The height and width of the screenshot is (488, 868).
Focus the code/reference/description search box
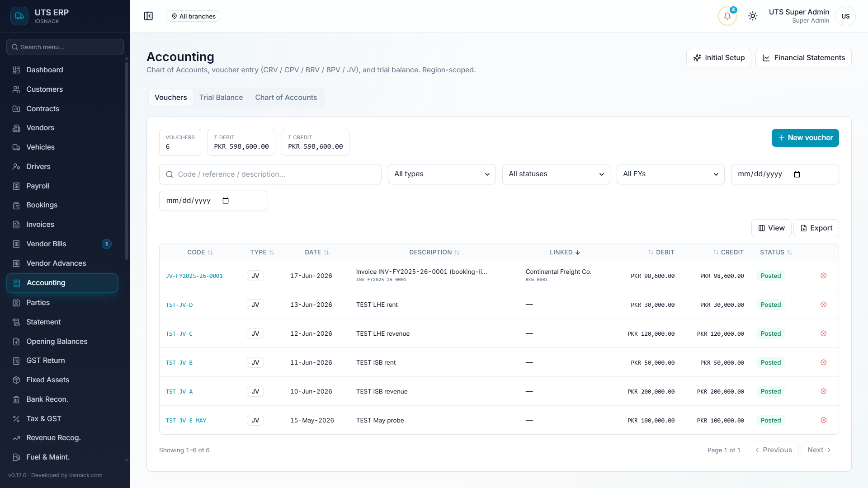(270, 174)
